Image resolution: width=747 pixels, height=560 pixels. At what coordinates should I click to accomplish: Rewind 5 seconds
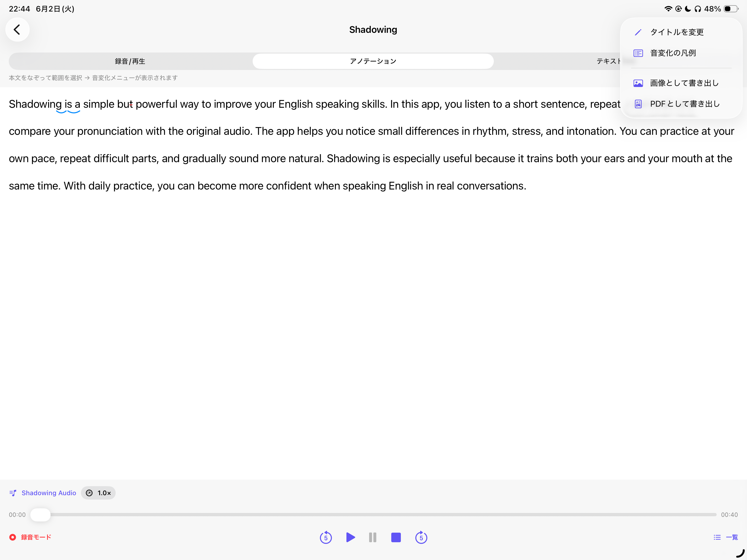pyautogui.click(x=326, y=537)
